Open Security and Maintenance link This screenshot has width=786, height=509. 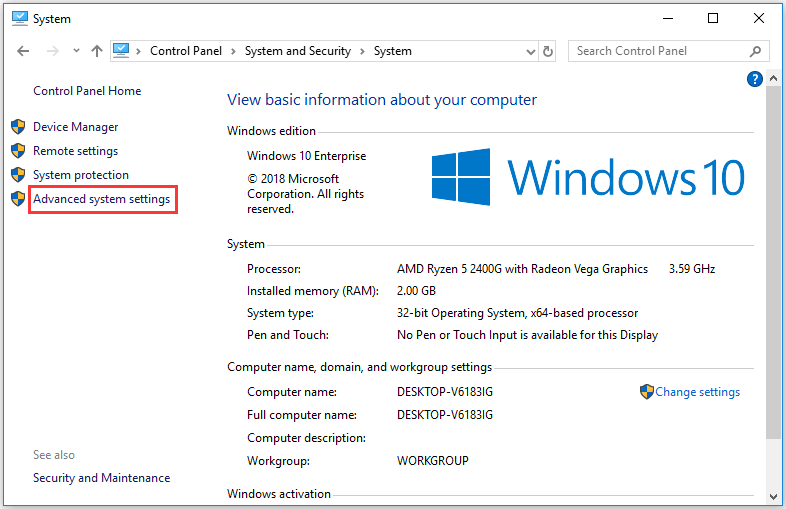(x=102, y=478)
